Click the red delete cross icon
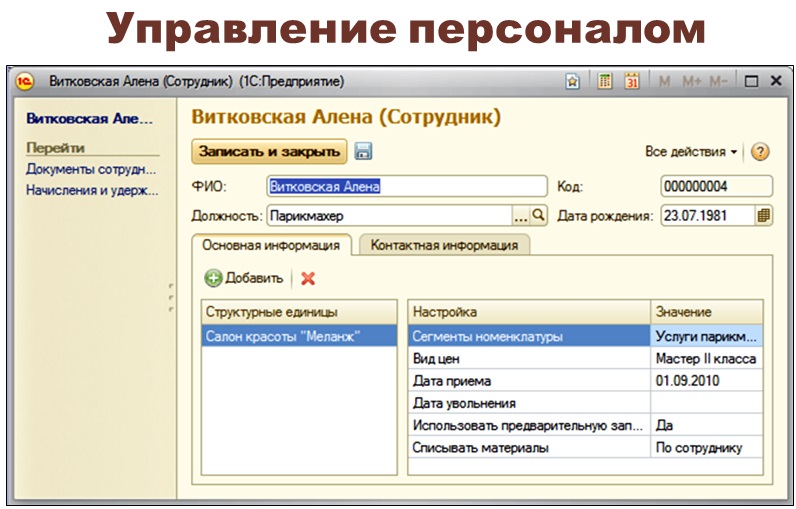 pyautogui.click(x=308, y=279)
